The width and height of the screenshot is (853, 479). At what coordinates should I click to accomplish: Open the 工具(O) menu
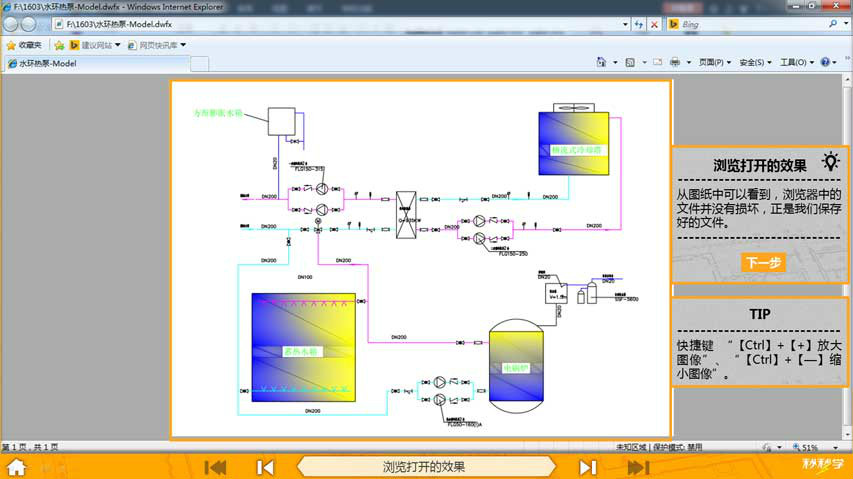[x=796, y=63]
